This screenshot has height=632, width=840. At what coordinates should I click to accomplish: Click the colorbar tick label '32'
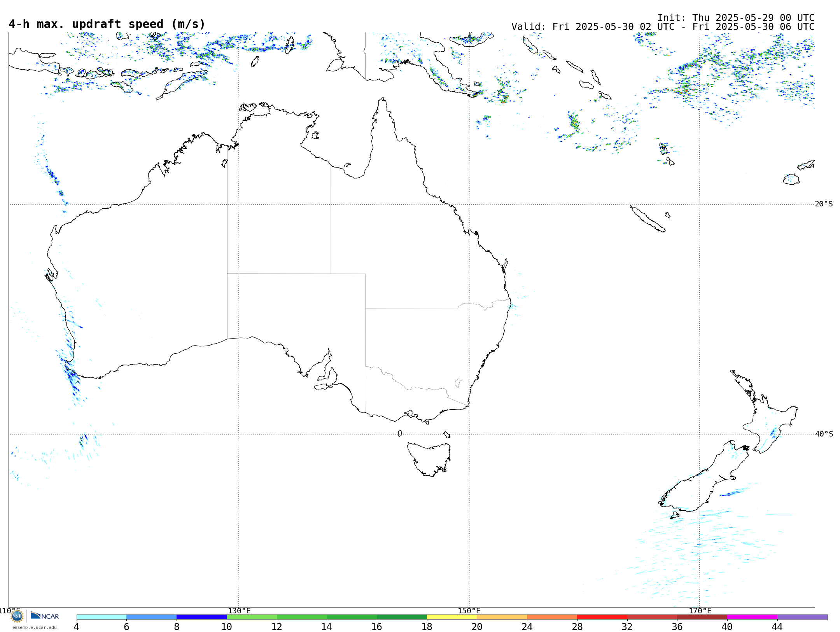(627, 627)
